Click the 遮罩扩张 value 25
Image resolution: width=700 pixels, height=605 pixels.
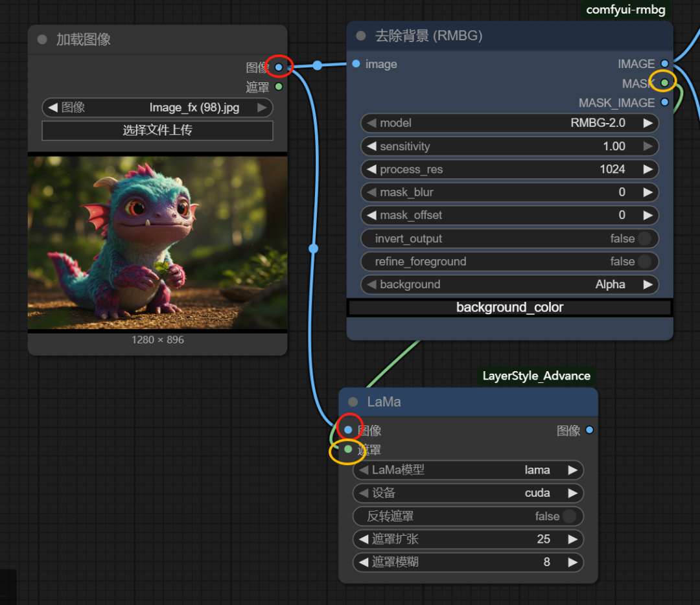point(543,539)
